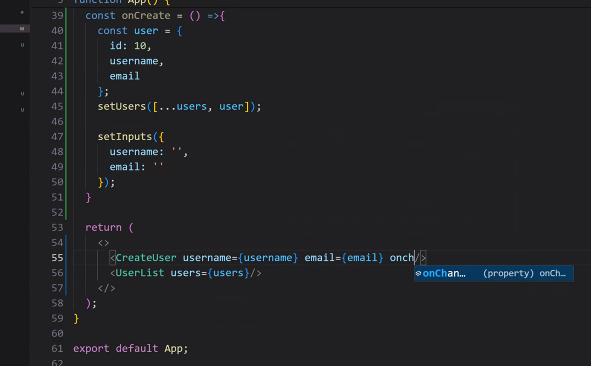The width and height of the screenshot is (591, 366).
Task: Click the "(property) onCh…" suggestion detail
Action: tap(524, 273)
